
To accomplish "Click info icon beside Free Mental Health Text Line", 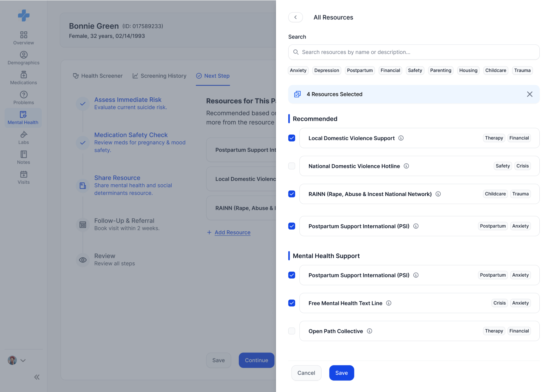I will pos(389,303).
